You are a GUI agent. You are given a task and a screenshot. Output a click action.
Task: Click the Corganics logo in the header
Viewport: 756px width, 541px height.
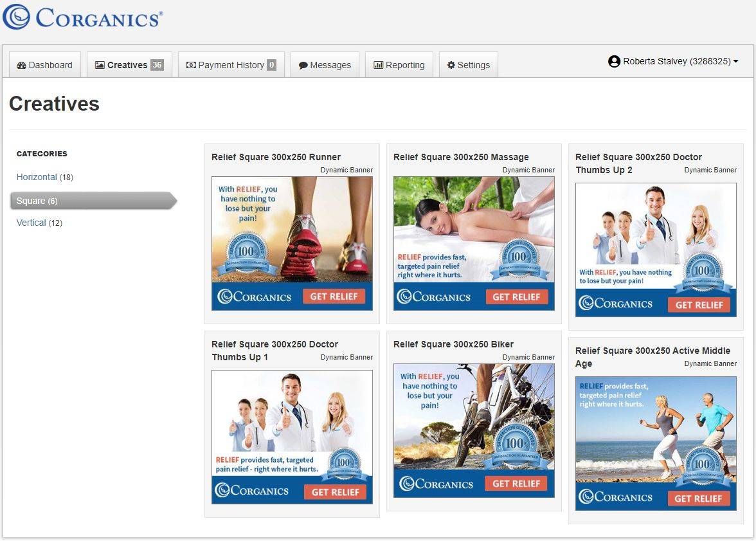[x=82, y=17]
